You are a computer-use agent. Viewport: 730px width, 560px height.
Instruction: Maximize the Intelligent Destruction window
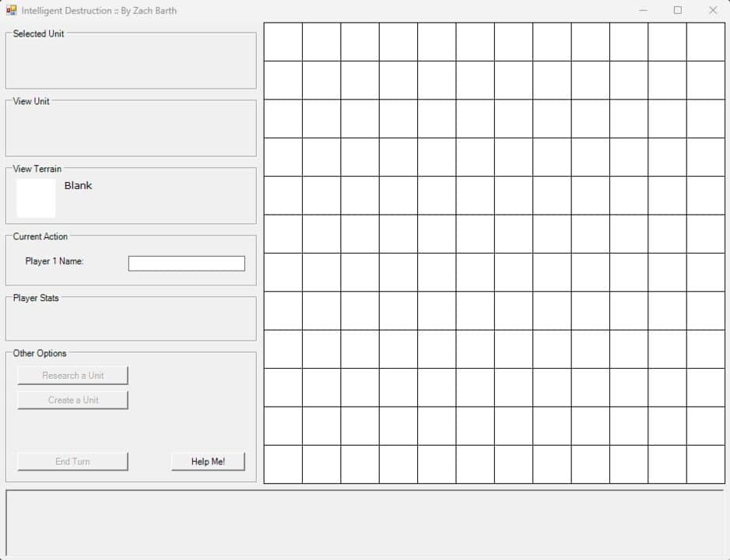[678, 10]
